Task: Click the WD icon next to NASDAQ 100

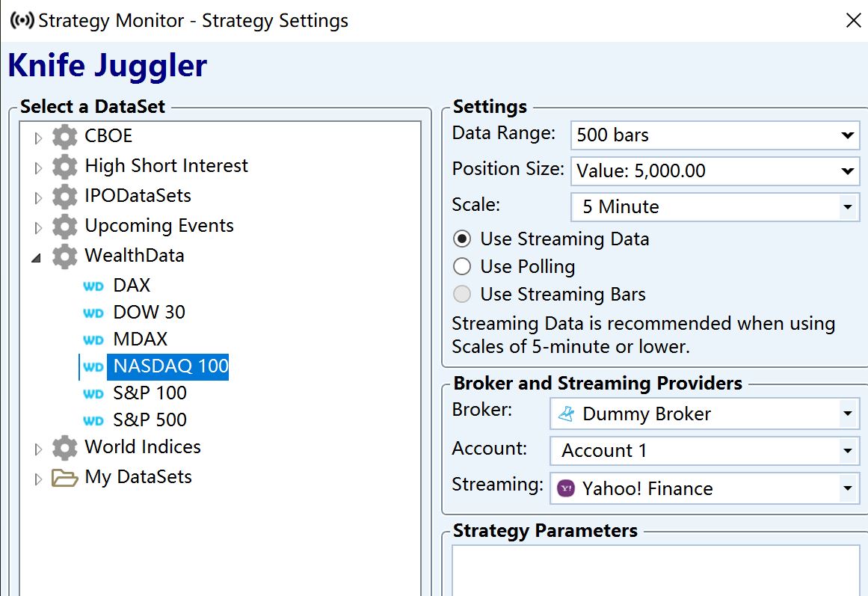Action: (x=93, y=367)
